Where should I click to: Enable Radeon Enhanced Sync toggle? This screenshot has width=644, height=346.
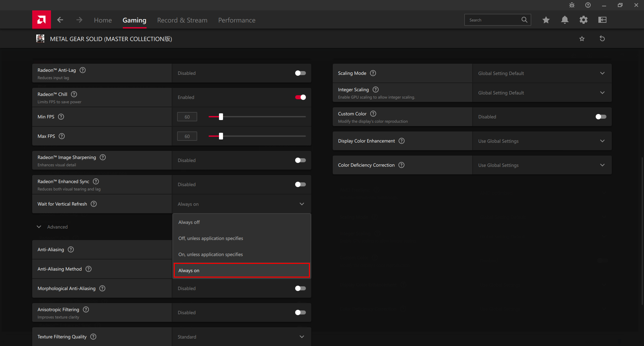click(x=300, y=184)
